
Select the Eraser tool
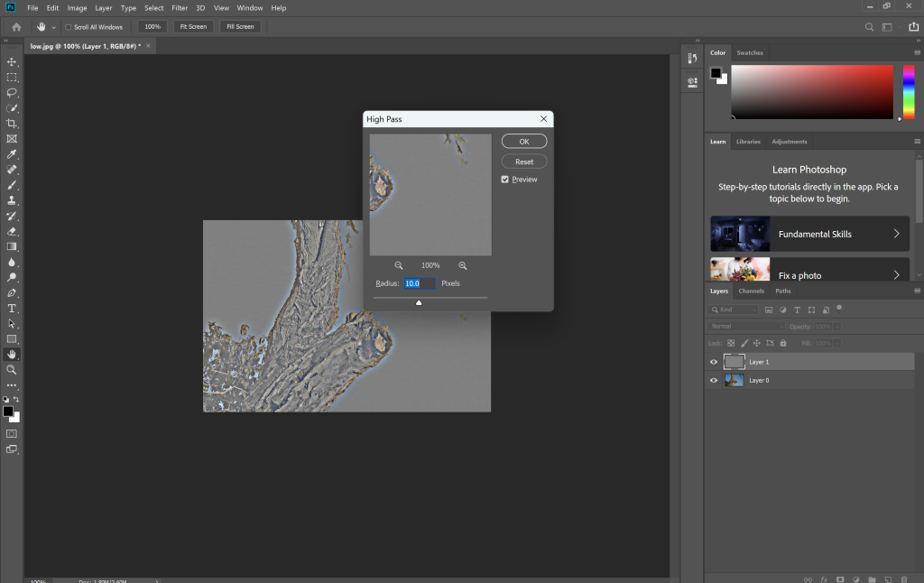click(11, 231)
